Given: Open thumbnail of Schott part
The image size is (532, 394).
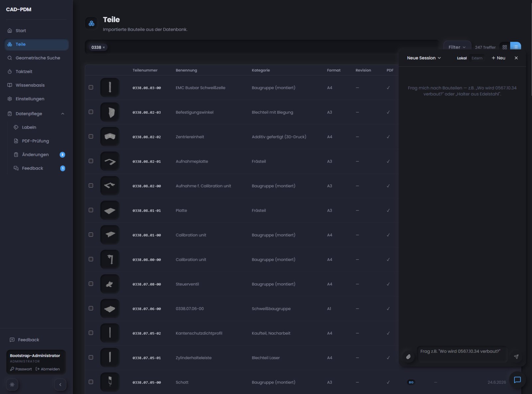Looking at the screenshot, I should (x=110, y=382).
